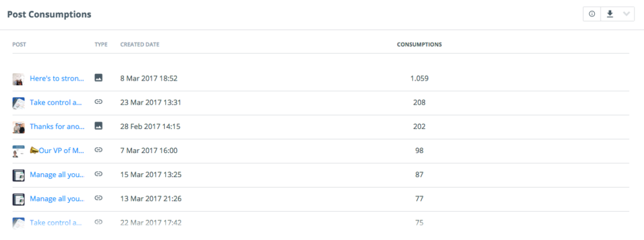644x240 pixels.
Task: Open "Manage all you..." post from 15 Mar
Action: click(57, 174)
